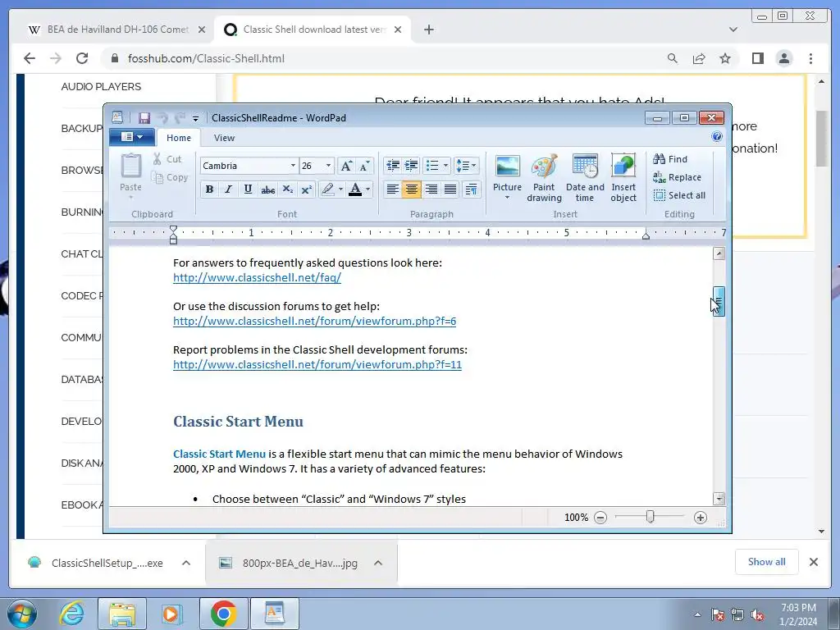Click the text color A button
The height and width of the screenshot is (630, 840).
(354, 189)
